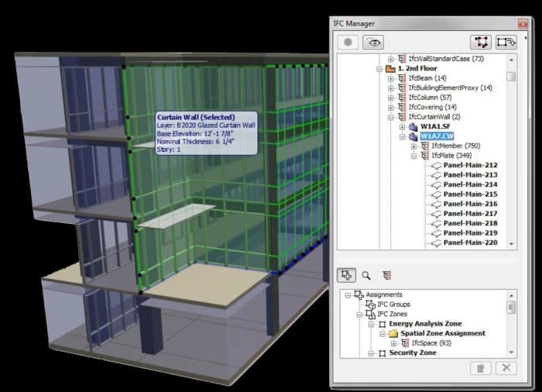Click the down arrow of assignments scrollbar
This screenshot has width=542, height=392.
click(511, 352)
